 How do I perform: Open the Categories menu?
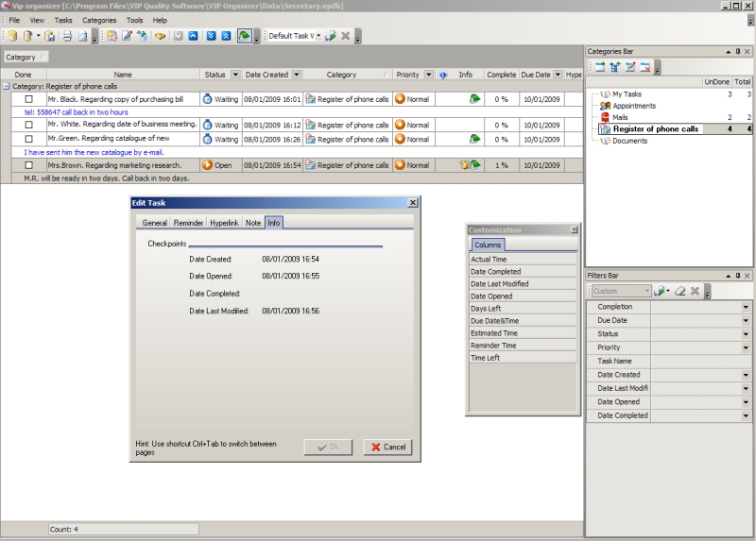coord(99,20)
